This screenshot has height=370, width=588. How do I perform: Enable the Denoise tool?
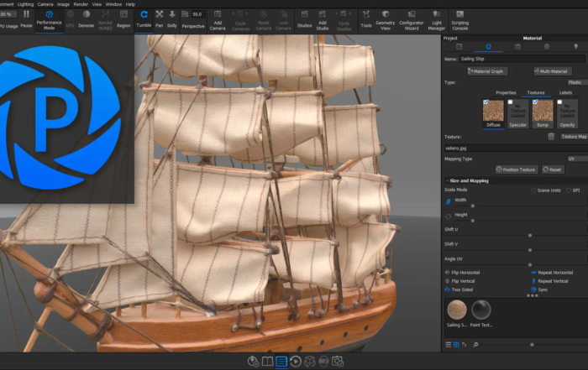click(87, 19)
